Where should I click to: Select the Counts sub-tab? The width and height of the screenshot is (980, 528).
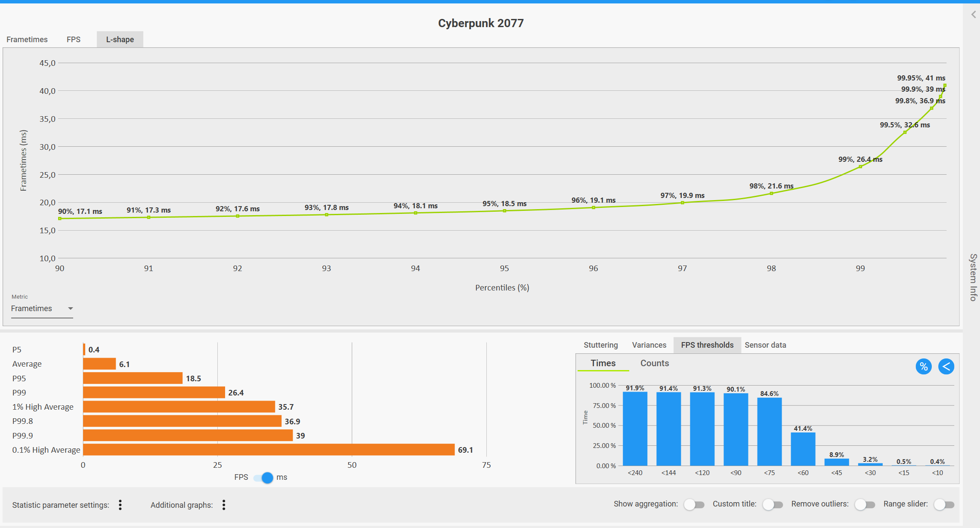(x=654, y=363)
